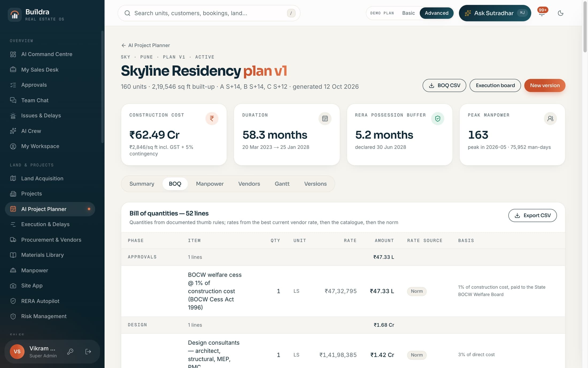Switch demo plan to Basic
The image size is (588, 368).
pos(408,13)
